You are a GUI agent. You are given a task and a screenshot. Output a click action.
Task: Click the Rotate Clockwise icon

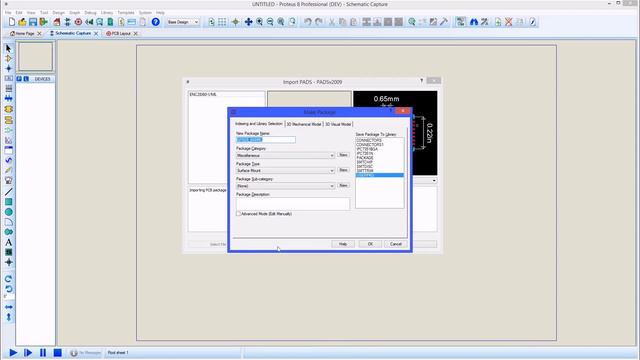9,279
